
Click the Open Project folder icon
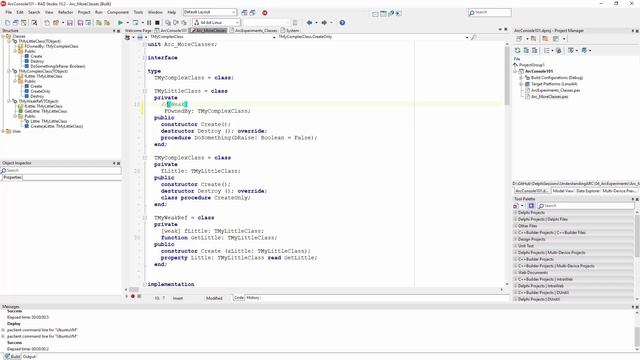56,23
